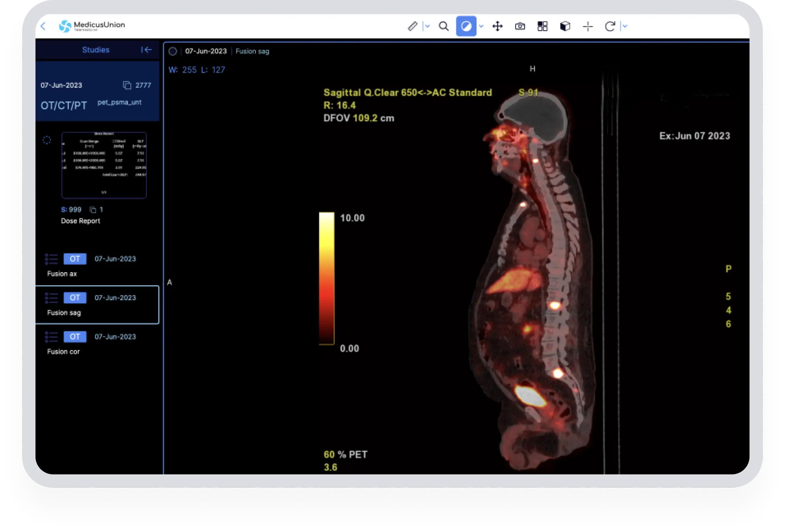Select the ruler measurement tool

pyautogui.click(x=412, y=26)
